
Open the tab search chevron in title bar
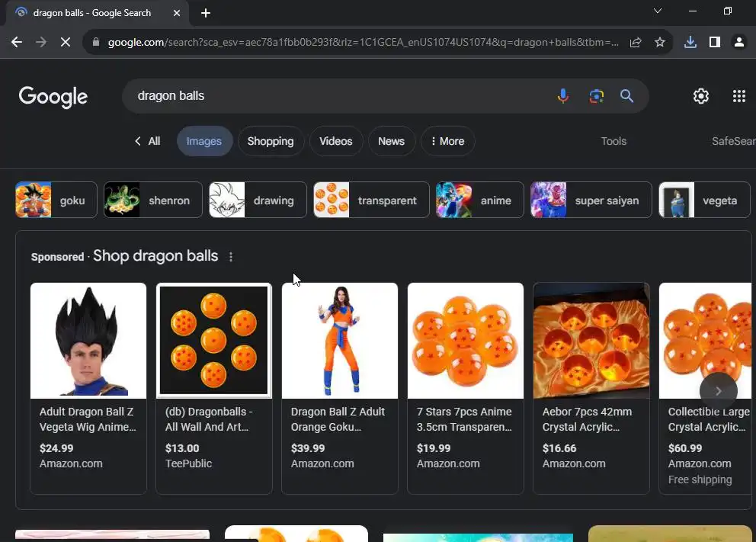657,11
